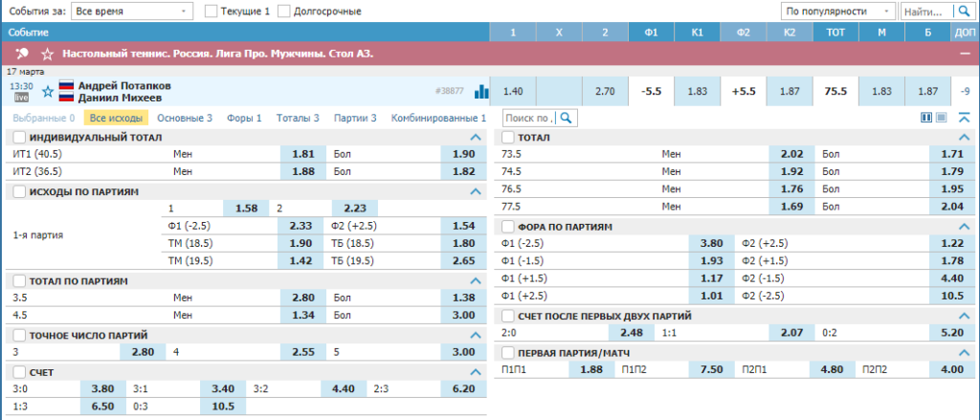Switch to the Партии 3 tab
This screenshot has height=420, width=980.
tap(355, 118)
